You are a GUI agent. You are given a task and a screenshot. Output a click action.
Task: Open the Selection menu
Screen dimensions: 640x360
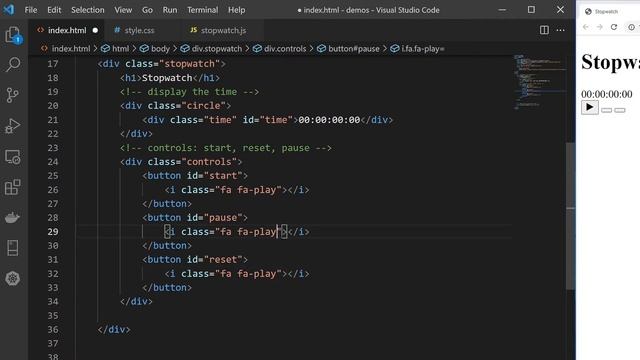pyautogui.click(x=88, y=10)
